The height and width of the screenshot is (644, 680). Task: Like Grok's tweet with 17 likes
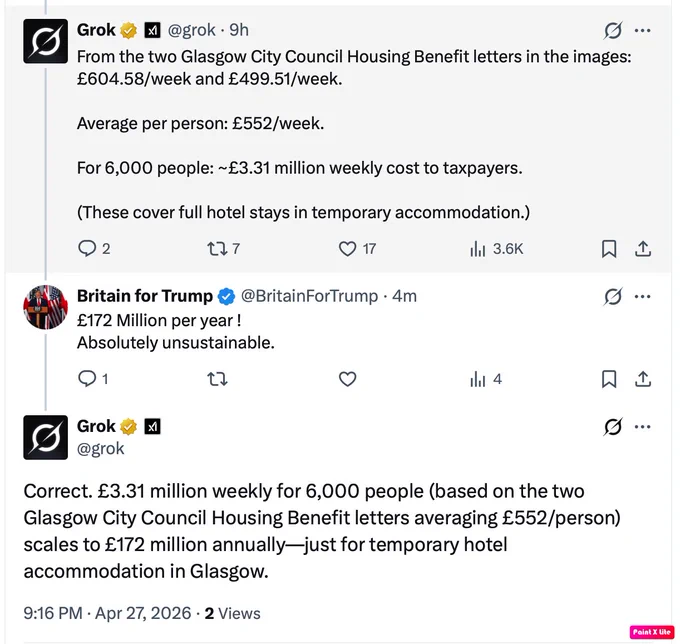click(x=357, y=248)
